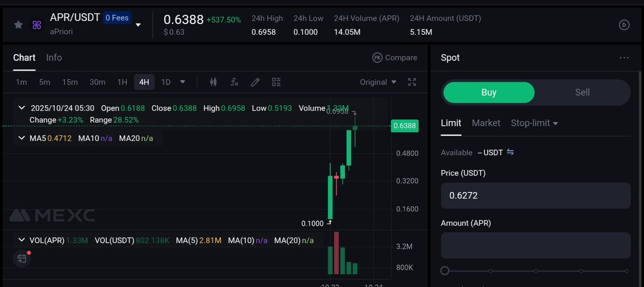
Task: Open the drawing tools pencil icon
Action: pos(255,82)
